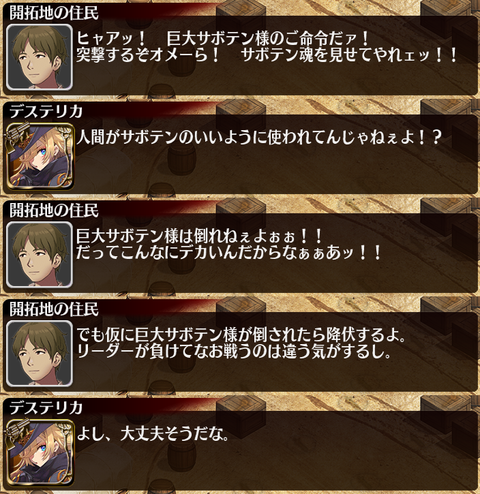Click the first 開拓地の住民 name header
The height and width of the screenshot is (494, 480).
[54, 13]
